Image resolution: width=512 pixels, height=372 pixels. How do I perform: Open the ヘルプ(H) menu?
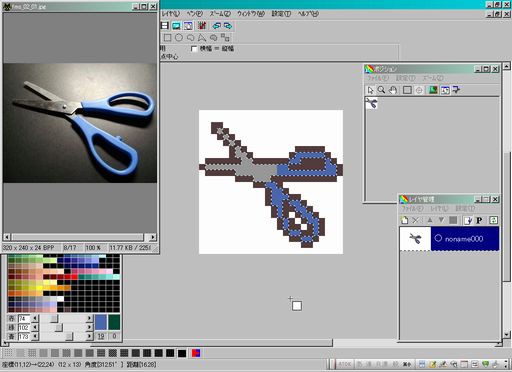[308, 14]
